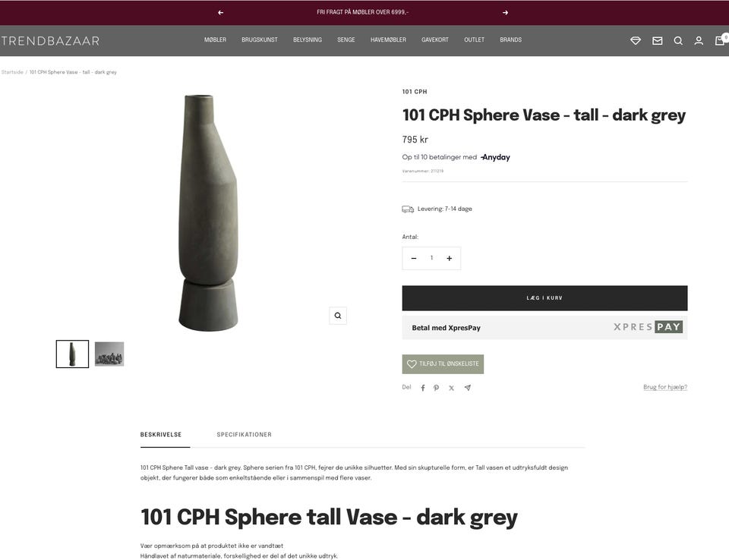This screenshot has width=729, height=560.
Task: Show next announcement with right arrow
Action: [x=506, y=13]
